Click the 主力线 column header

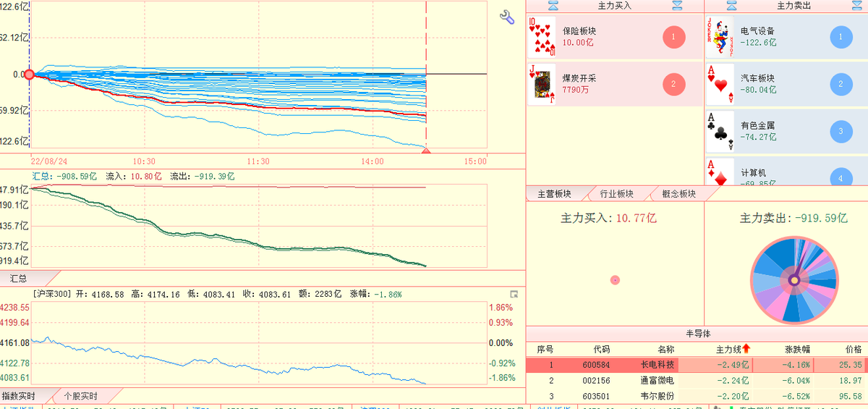(x=728, y=349)
